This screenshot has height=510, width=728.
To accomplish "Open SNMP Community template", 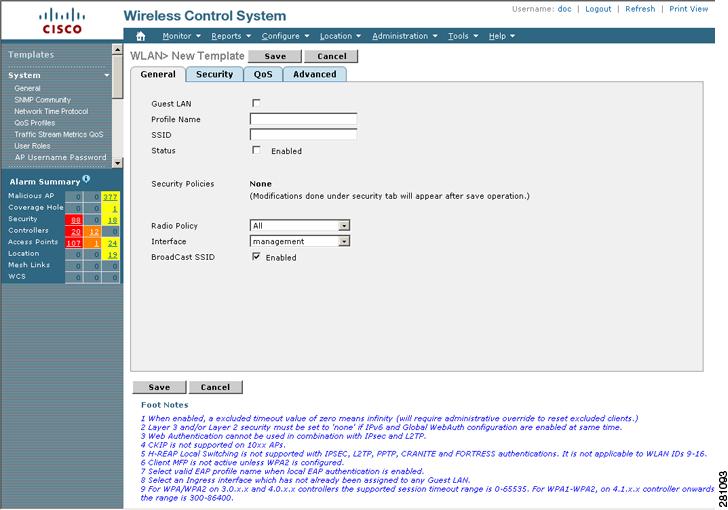I will [42, 100].
